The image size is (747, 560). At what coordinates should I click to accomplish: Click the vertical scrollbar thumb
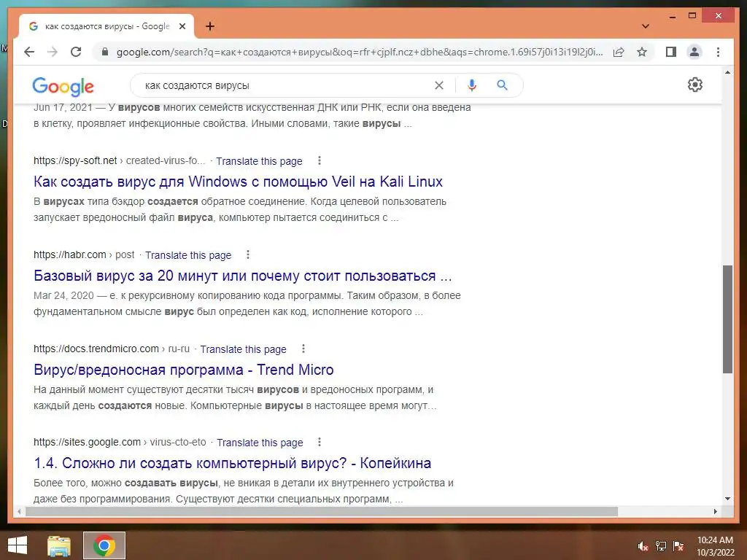pos(727,319)
